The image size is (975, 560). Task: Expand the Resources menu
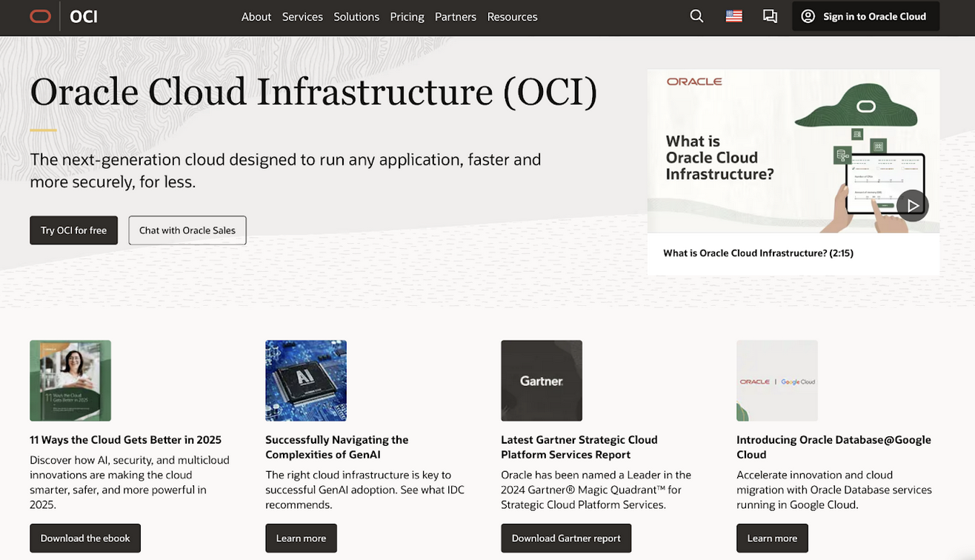[512, 16]
